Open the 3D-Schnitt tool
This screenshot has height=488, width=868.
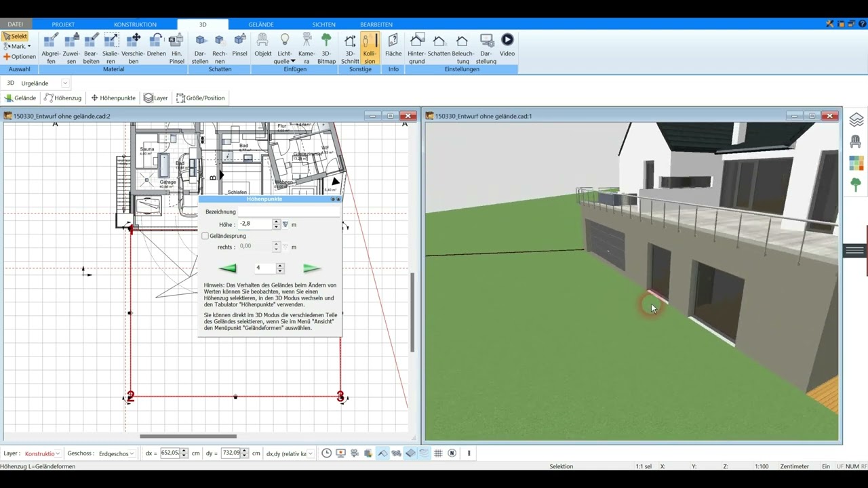(x=350, y=48)
